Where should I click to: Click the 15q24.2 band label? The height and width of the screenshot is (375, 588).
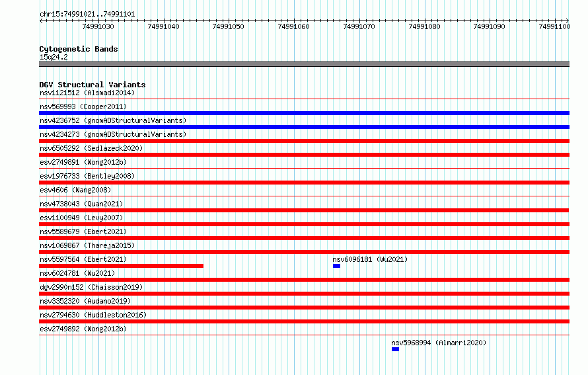tap(54, 57)
